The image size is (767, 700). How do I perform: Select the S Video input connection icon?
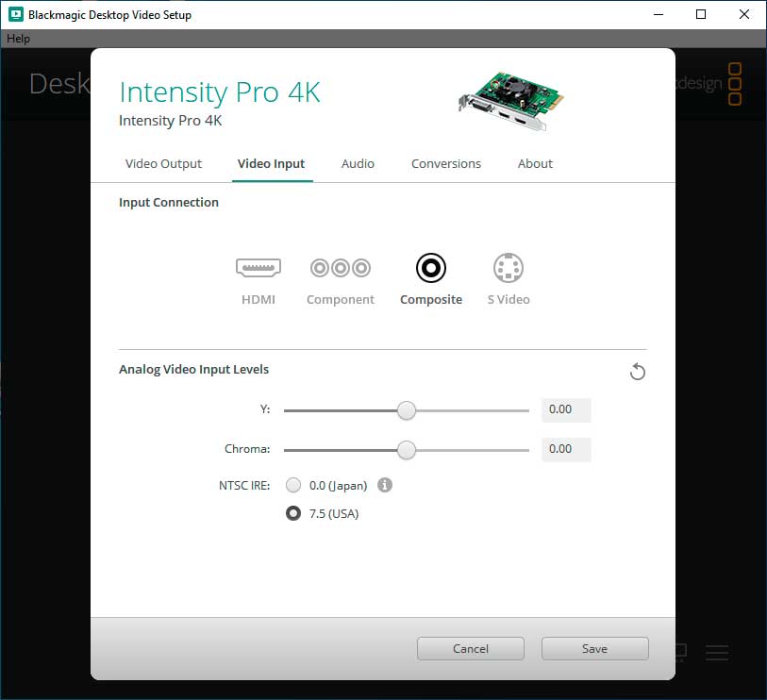[x=509, y=268]
